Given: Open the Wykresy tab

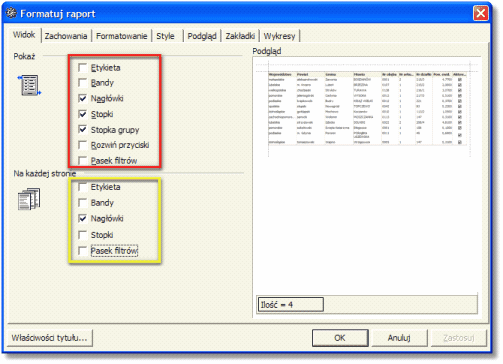Looking at the screenshot, I should tap(279, 36).
